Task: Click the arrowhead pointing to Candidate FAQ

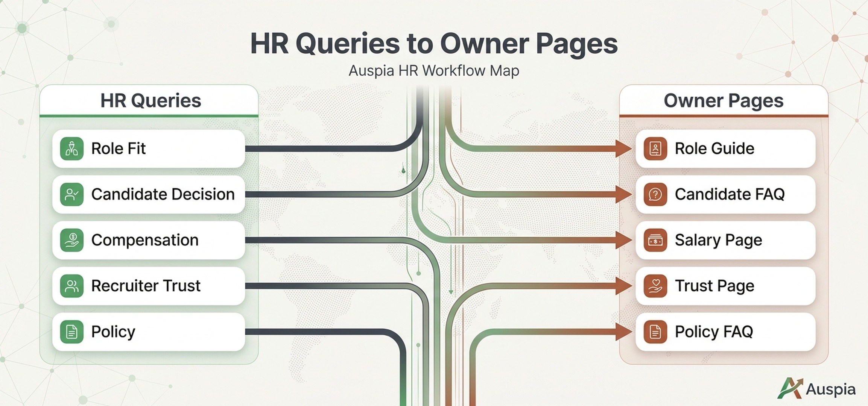Action: click(624, 194)
